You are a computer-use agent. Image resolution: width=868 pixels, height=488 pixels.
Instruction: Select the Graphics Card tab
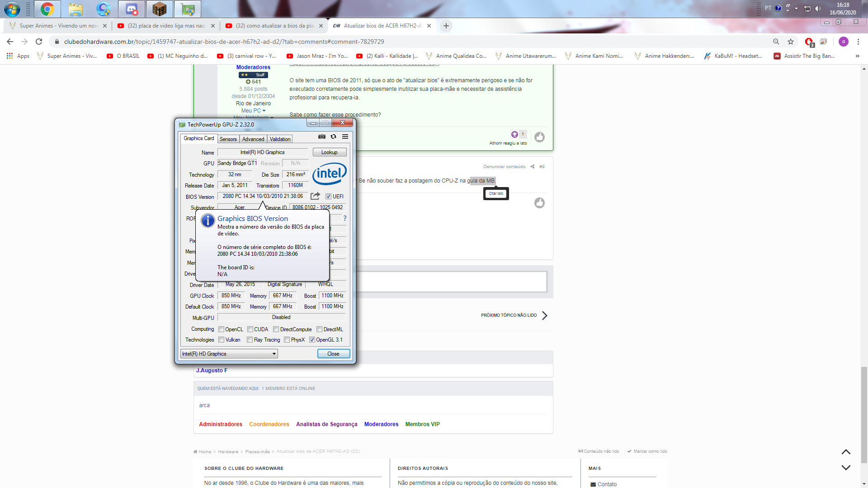[199, 138]
